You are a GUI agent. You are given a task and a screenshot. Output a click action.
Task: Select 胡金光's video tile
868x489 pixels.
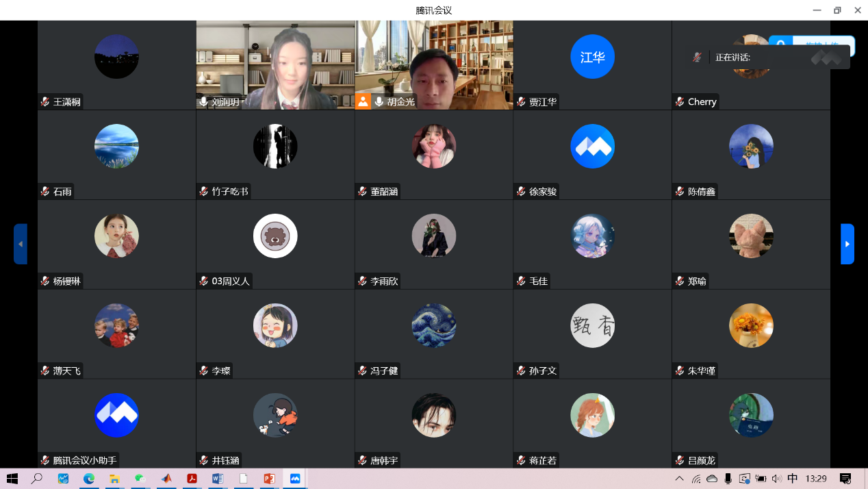point(434,65)
